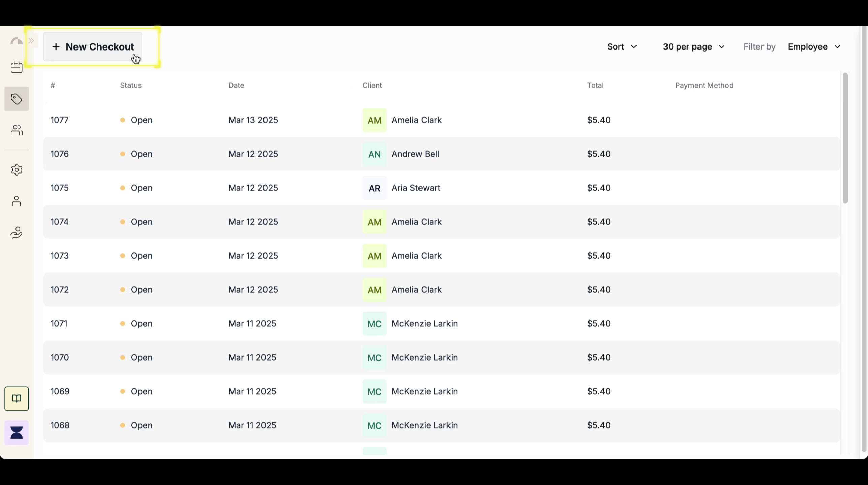Click the Date column header

click(x=236, y=85)
